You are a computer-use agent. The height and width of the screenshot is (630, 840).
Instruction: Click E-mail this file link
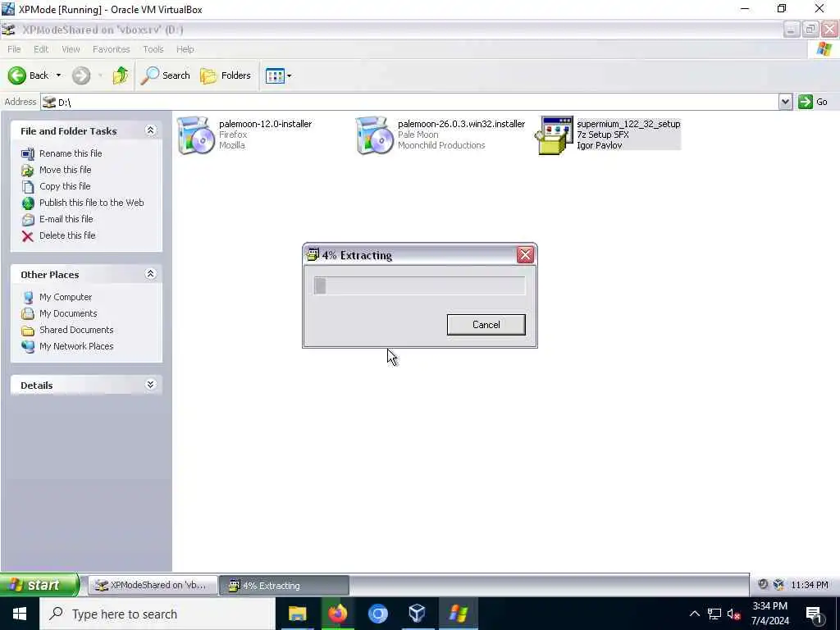(x=66, y=219)
